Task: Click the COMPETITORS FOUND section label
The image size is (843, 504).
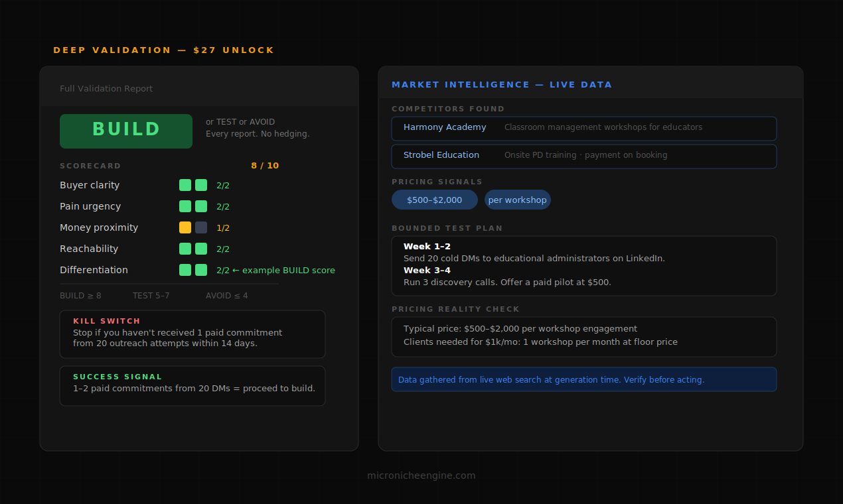Action: click(448, 109)
